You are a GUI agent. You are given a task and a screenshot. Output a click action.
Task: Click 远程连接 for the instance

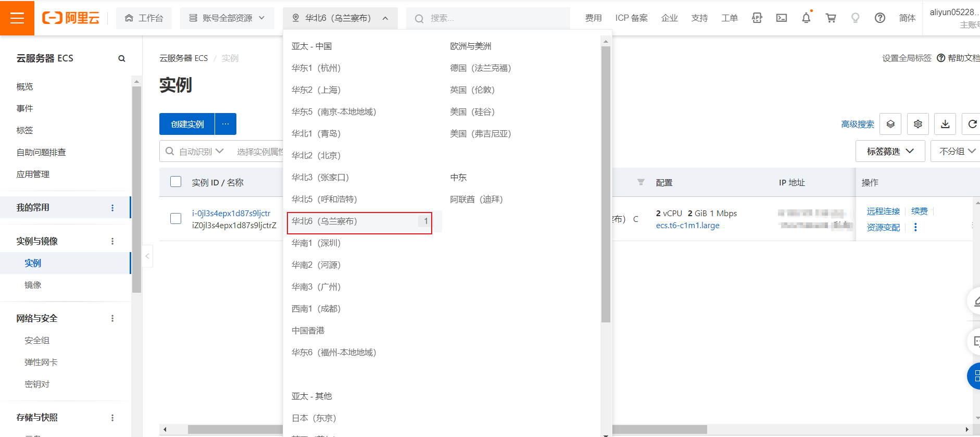(883, 211)
